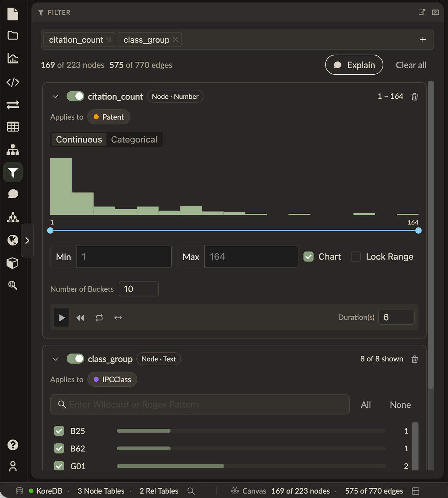Open the new file icon in sidebar
Screen dimensions: 448x498
click(x=13, y=14)
